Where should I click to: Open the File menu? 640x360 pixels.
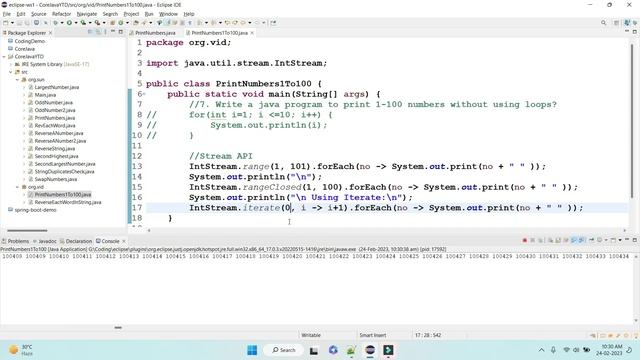pyautogui.click(x=7, y=14)
